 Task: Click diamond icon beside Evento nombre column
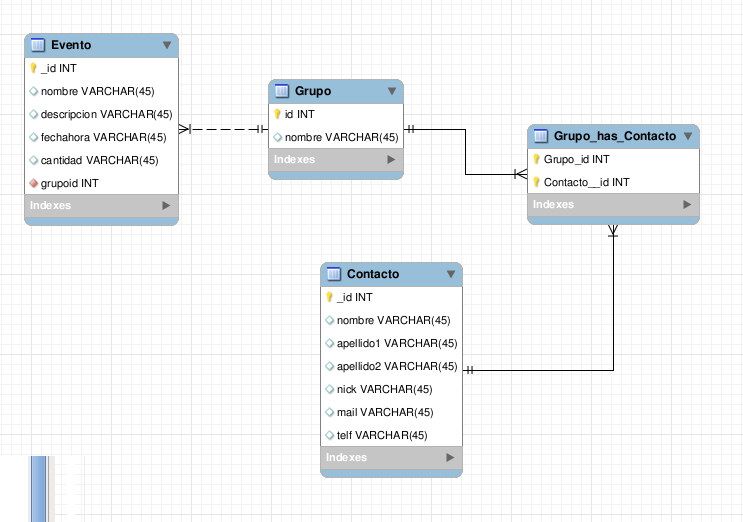(34, 91)
